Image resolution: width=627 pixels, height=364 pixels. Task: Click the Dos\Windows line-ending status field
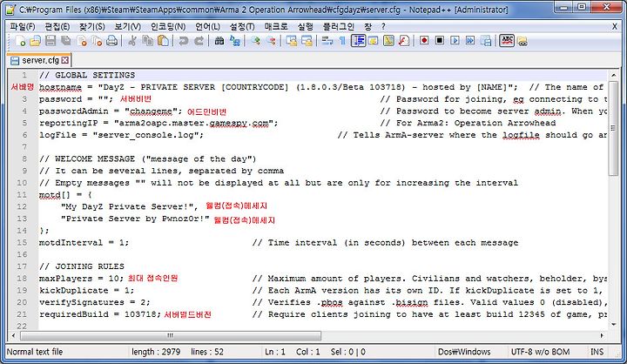tap(464, 352)
